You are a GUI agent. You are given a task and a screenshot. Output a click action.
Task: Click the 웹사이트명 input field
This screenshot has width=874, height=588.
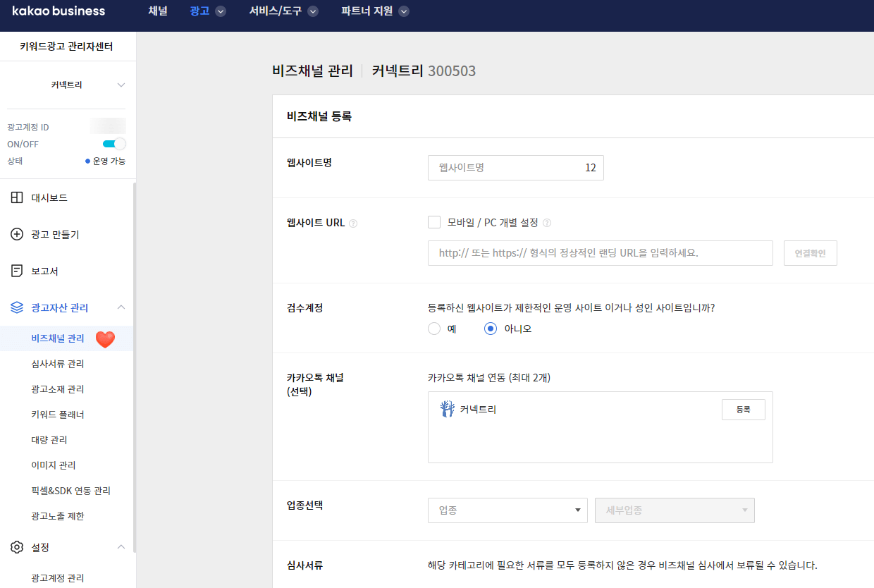516,168
